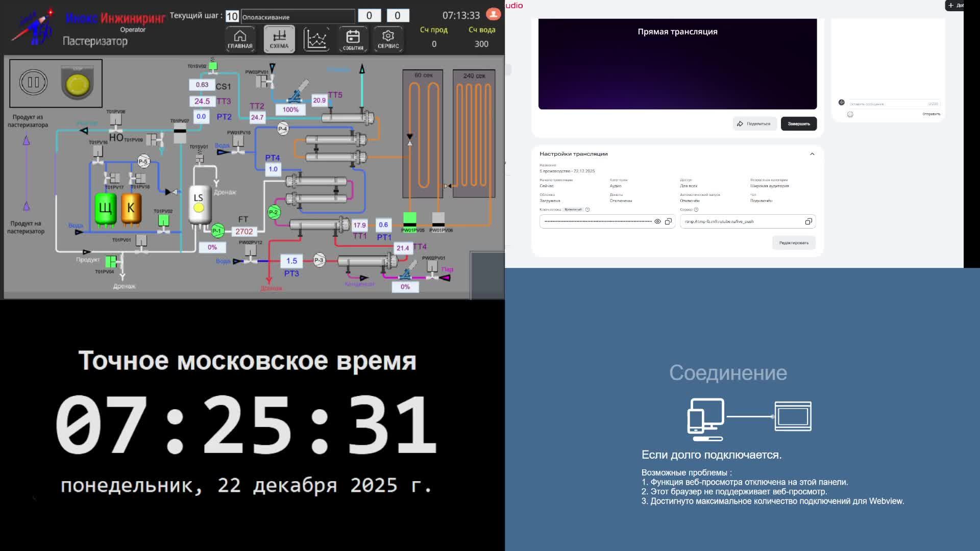Reveal the stream key with the eye icon
Viewport: 980px width, 551px height.
tap(657, 221)
